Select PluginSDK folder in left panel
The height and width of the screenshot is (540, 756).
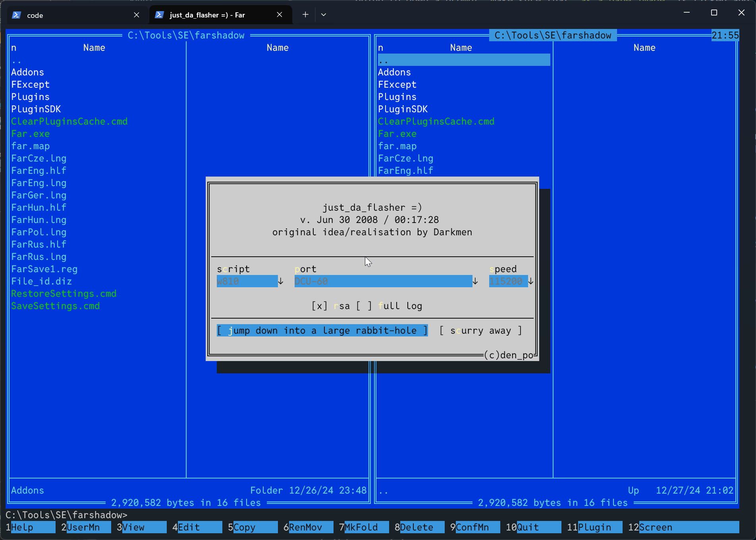36,109
